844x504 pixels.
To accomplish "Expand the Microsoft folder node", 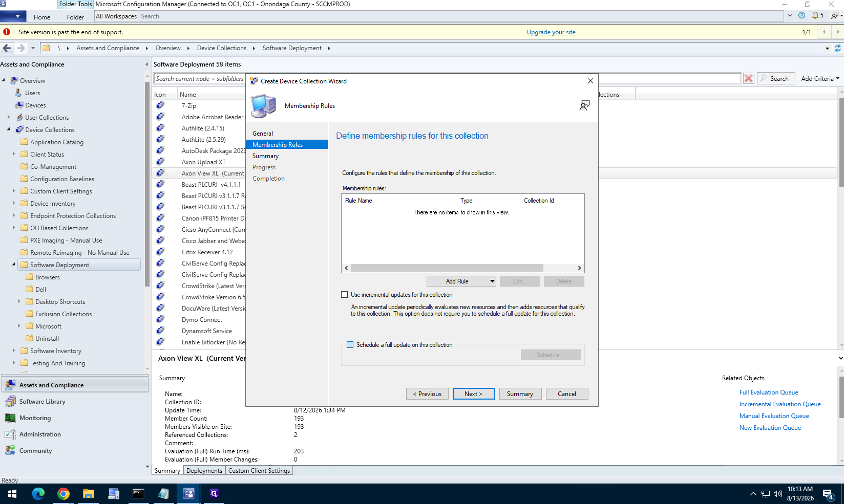I will [x=19, y=326].
